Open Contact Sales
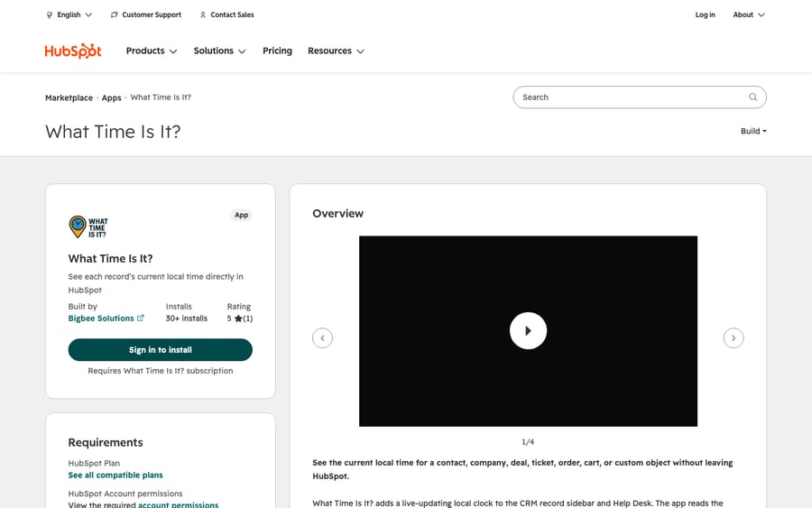812x508 pixels. [x=226, y=15]
